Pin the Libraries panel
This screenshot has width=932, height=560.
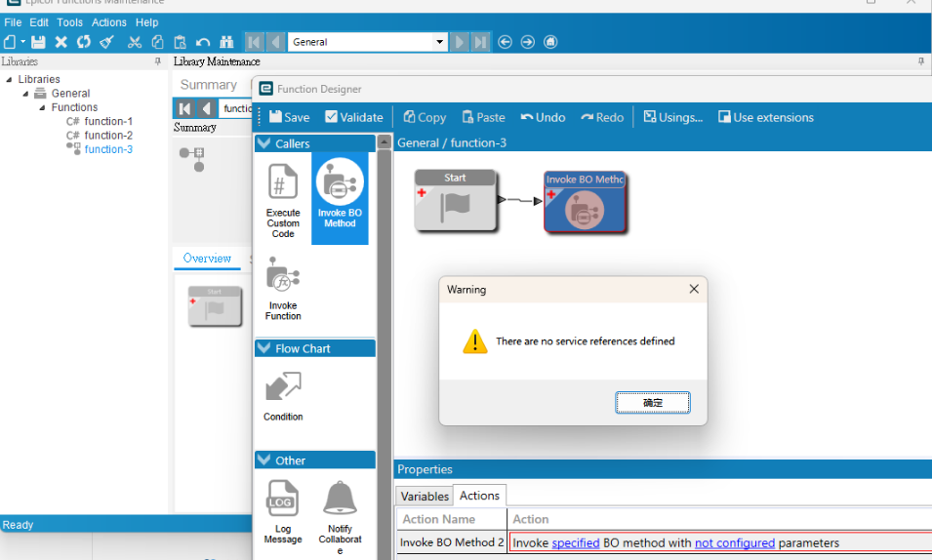pyautogui.click(x=157, y=61)
